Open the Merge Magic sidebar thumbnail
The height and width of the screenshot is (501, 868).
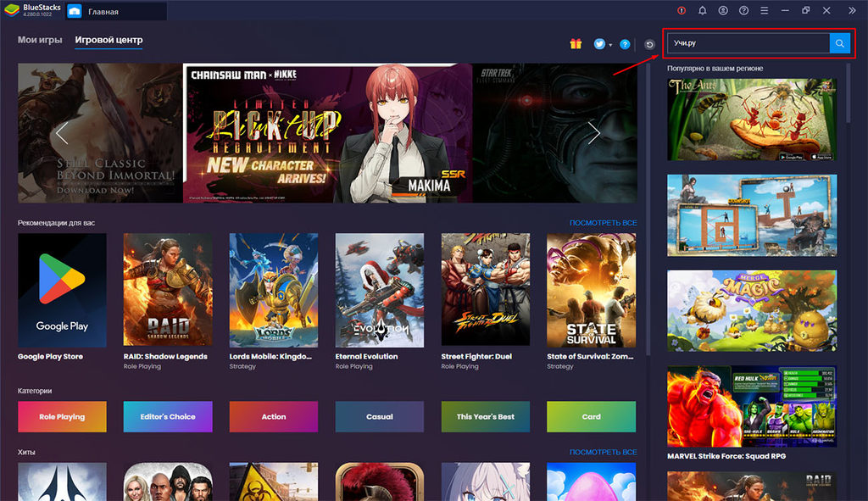pos(752,310)
